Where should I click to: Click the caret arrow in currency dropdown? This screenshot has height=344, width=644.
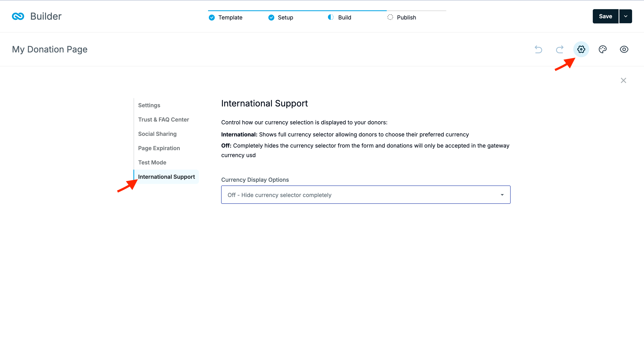click(x=502, y=195)
